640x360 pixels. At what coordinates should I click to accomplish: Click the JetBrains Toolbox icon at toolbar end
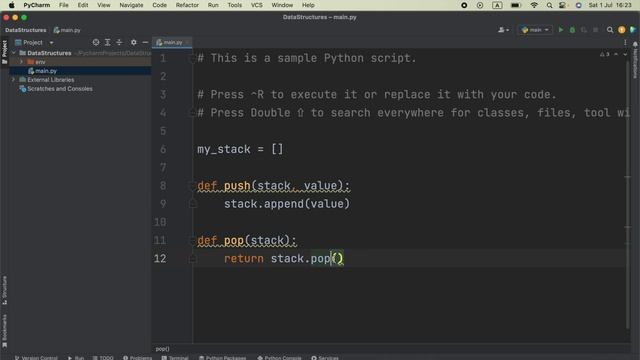[x=633, y=30]
